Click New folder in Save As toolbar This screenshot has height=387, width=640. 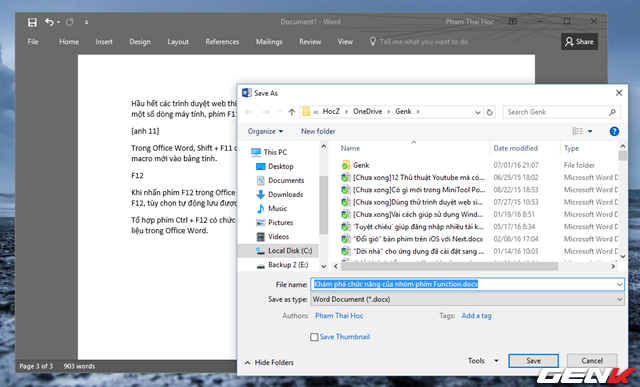(x=318, y=131)
